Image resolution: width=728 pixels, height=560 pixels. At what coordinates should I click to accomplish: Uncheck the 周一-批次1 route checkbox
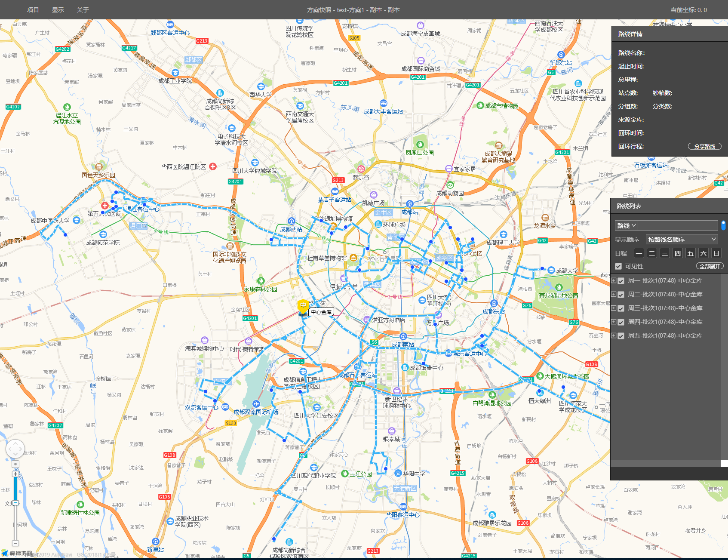pos(621,281)
